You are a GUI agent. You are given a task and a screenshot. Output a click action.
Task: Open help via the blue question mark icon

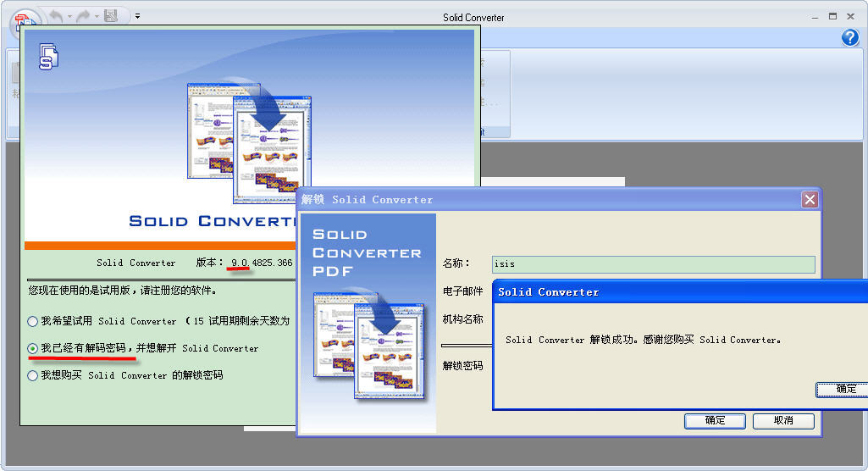point(849,37)
